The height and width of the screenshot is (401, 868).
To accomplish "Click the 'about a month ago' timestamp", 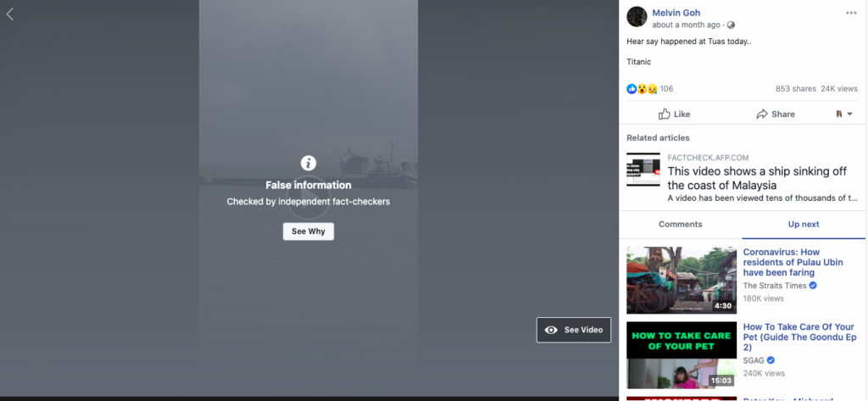I will click(687, 25).
